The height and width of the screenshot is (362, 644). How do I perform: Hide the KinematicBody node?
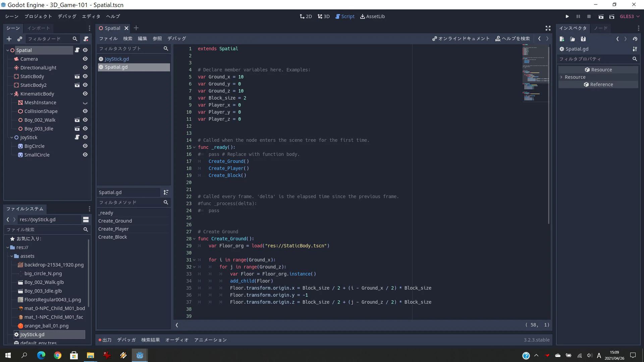85,94
